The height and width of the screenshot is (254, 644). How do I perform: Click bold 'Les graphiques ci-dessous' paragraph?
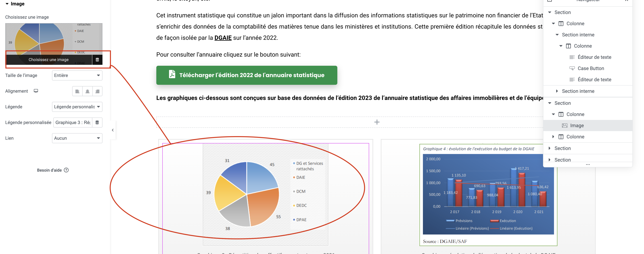(x=349, y=98)
